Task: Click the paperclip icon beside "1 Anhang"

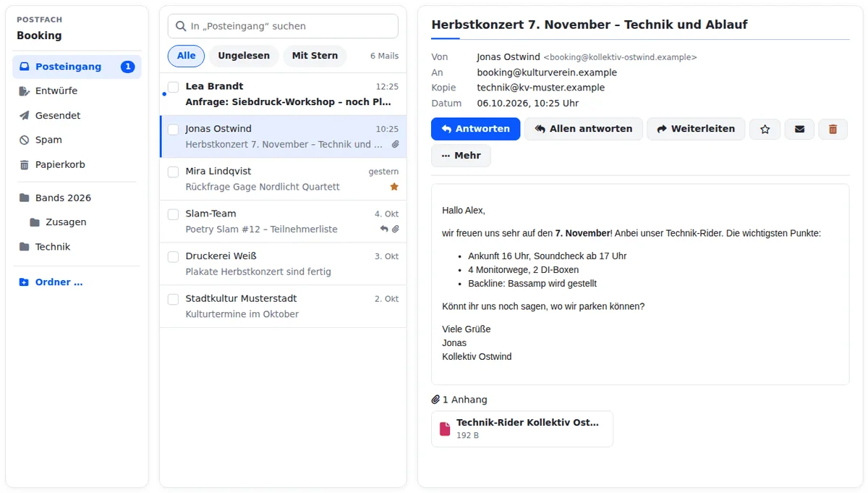Action: (435, 400)
